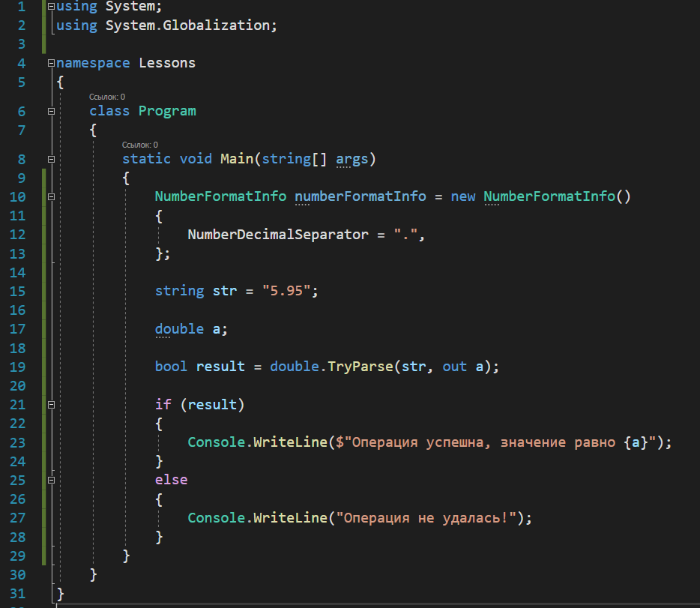This screenshot has height=608, width=700.
Task: Click the 'args' parameter
Action: (351, 160)
